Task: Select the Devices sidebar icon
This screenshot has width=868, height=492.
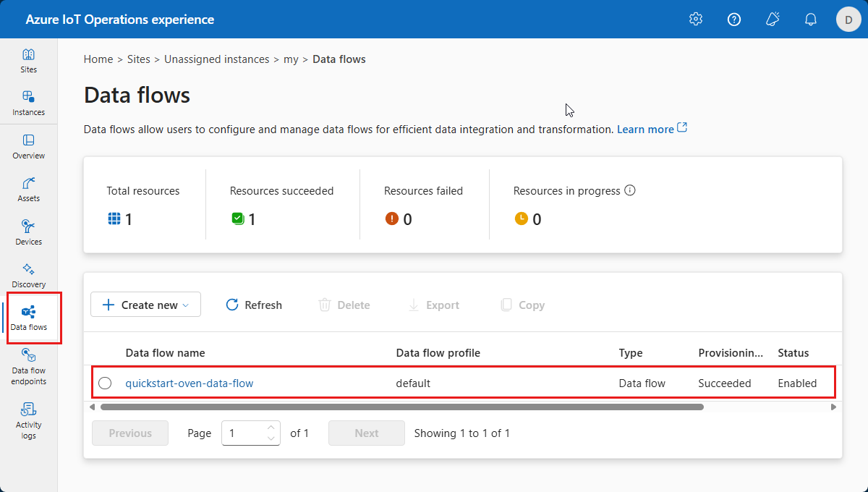Action: (28, 232)
